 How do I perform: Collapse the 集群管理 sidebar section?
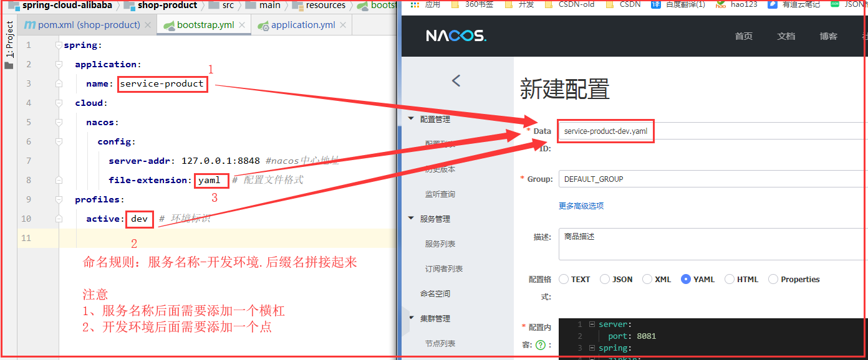[410, 318]
